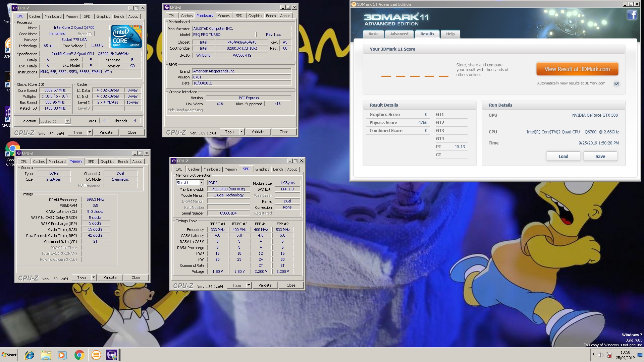Open Caches tab in CPU window

point(35,16)
